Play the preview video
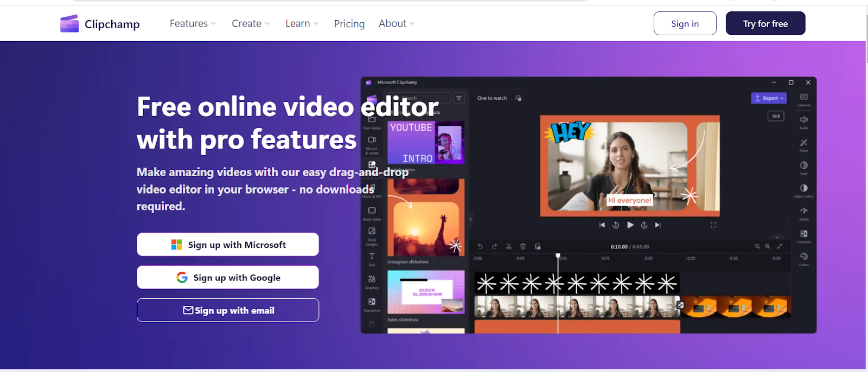The image size is (868, 372). point(630,225)
